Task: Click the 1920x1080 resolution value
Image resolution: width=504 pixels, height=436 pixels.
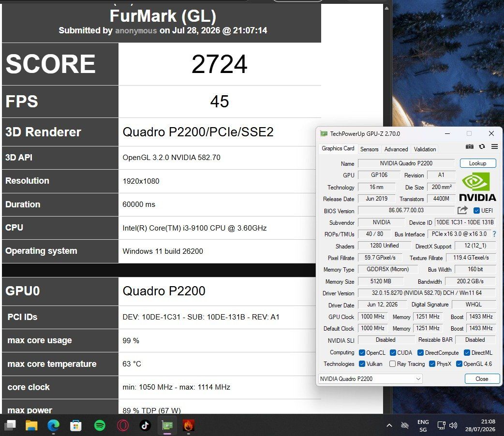Action: 141,181
